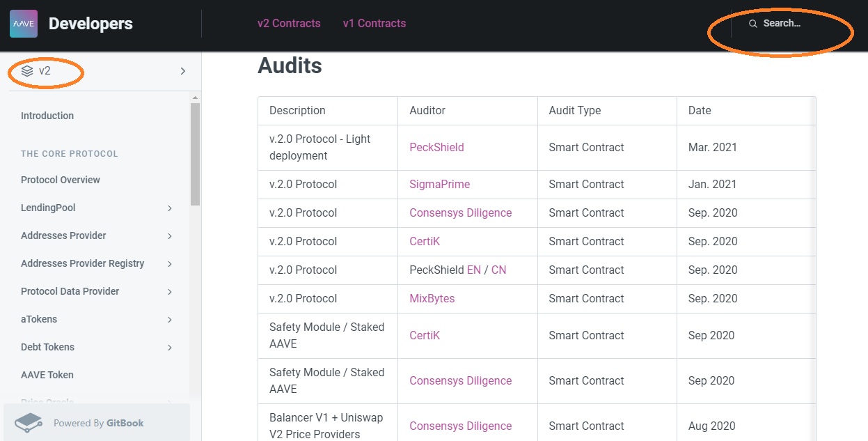Click the AAVE logo icon
The width and height of the screenshot is (868, 441).
pyautogui.click(x=24, y=24)
